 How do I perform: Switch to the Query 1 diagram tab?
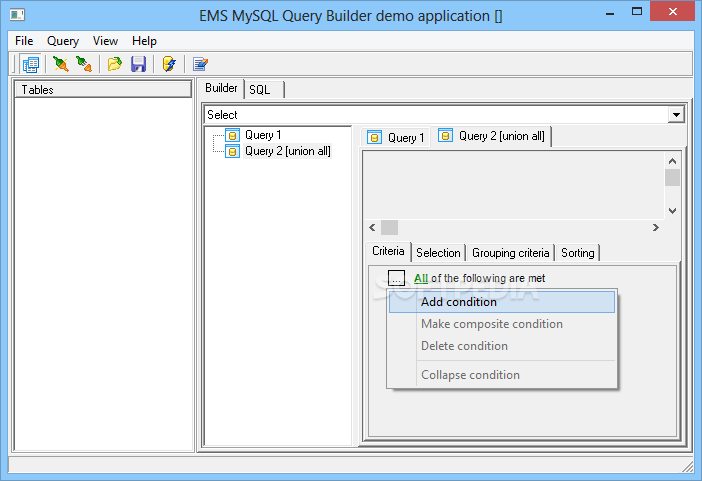[396, 137]
